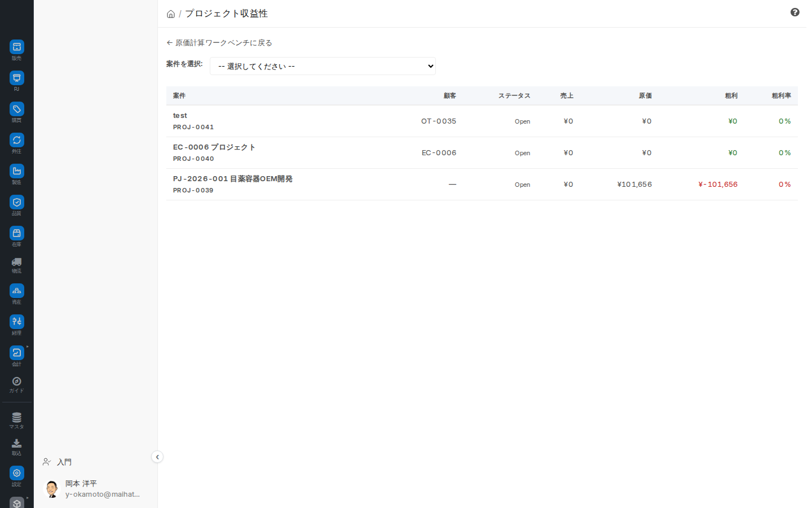Return via 原価計算ワークベンチに戻る link
Image resolution: width=812 pixels, height=508 pixels.
(219, 43)
